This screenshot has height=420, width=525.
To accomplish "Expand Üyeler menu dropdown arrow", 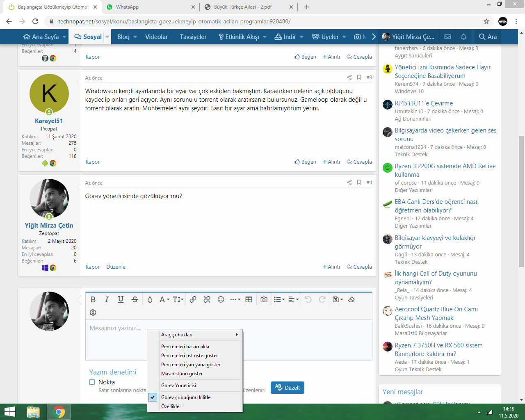I will click(x=344, y=37).
